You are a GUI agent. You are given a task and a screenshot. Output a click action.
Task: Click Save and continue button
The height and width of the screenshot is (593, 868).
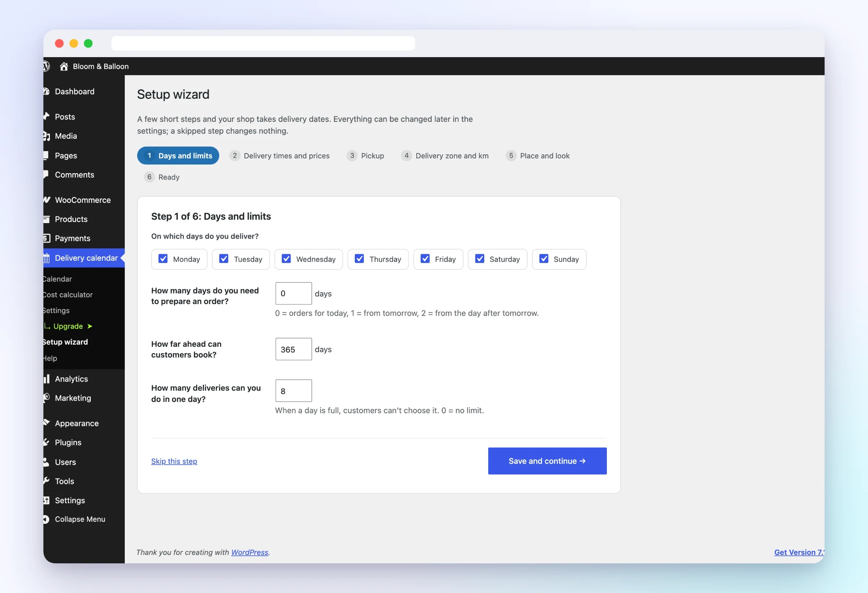547,461
